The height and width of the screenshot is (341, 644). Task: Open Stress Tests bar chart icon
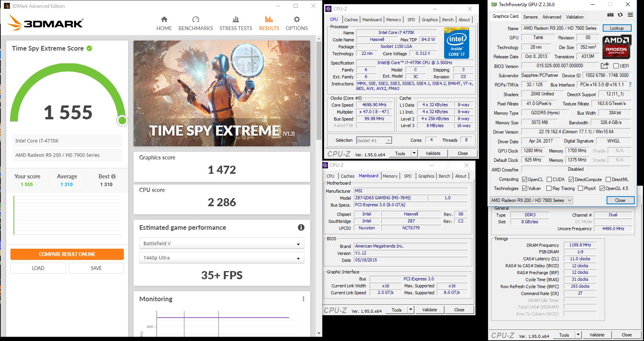click(236, 19)
